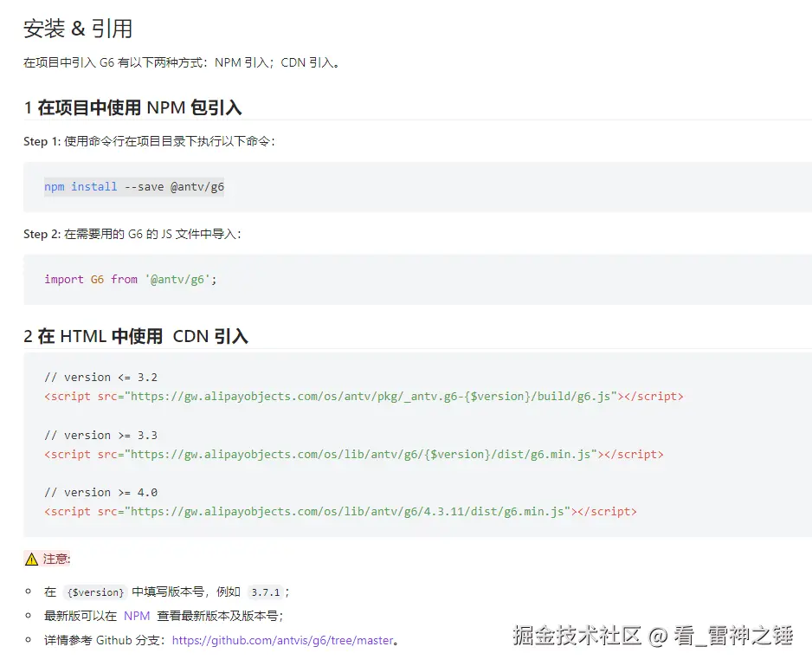Click the inline code {$version} in notes
This screenshot has width=812, height=666.
[x=95, y=592]
